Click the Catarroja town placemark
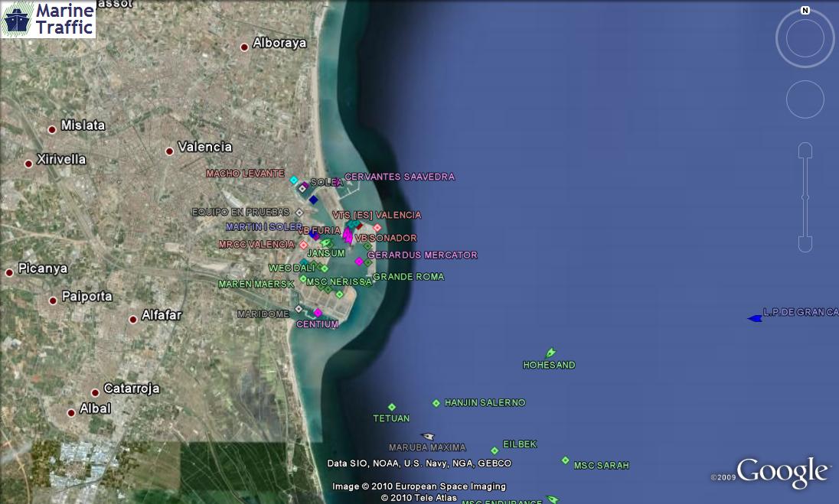 96,393
